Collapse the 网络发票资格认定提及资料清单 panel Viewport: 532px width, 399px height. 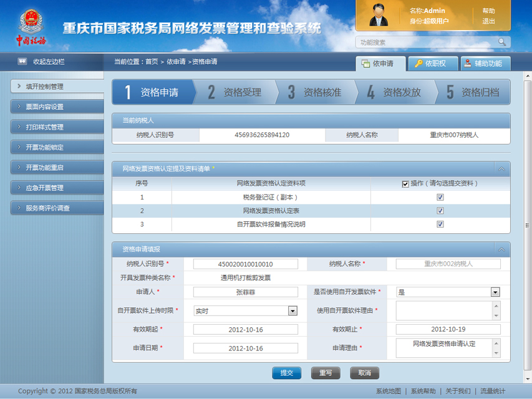tap(501, 168)
